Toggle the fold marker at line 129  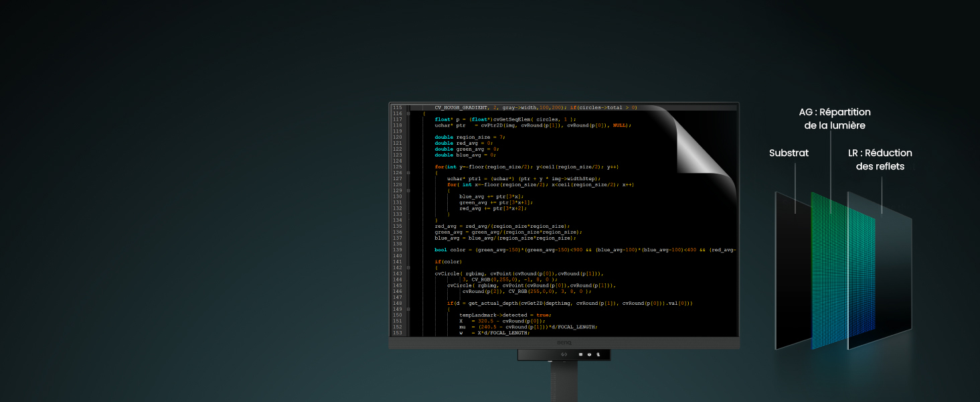coord(408,191)
